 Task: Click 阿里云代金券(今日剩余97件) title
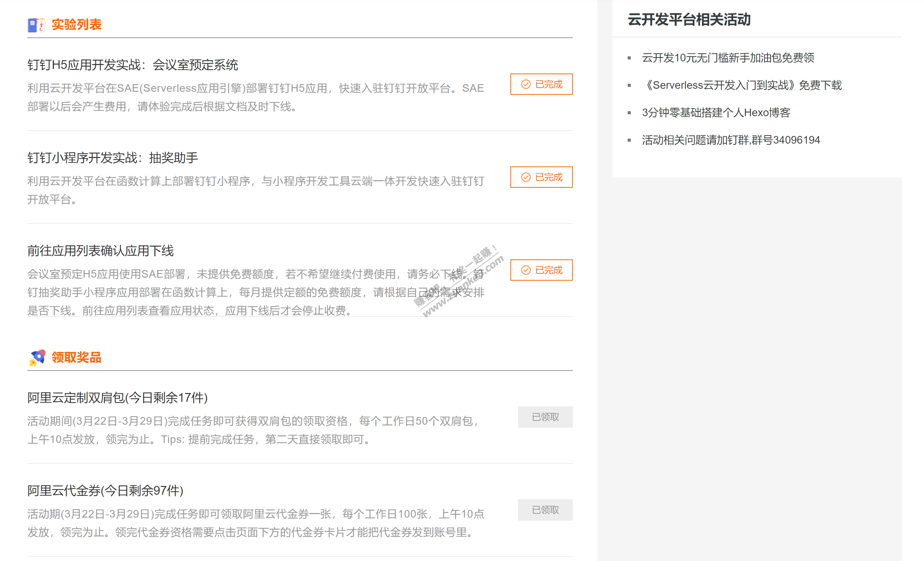[x=105, y=491]
